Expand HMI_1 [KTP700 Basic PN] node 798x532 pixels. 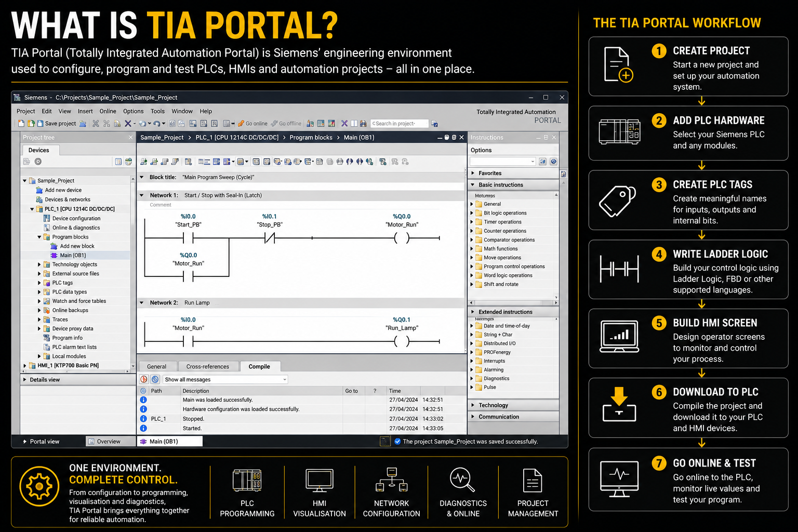click(25, 366)
